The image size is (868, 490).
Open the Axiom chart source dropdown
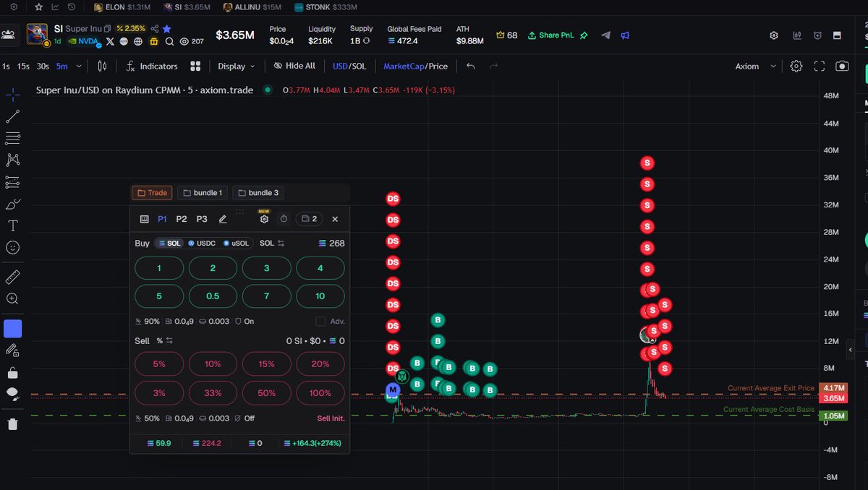[755, 66]
